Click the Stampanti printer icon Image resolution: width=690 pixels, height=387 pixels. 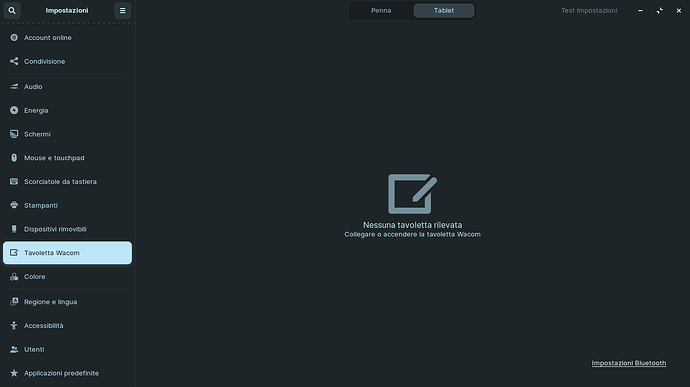(x=14, y=205)
